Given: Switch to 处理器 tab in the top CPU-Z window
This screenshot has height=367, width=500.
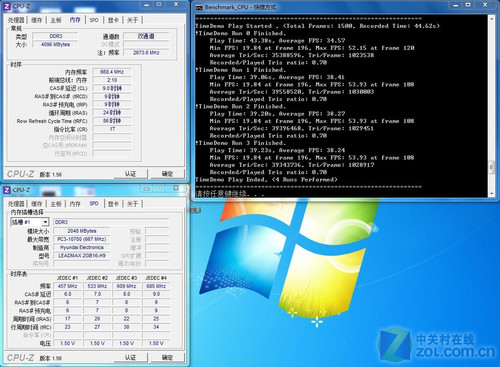Looking at the screenshot, I should [x=16, y=20].
